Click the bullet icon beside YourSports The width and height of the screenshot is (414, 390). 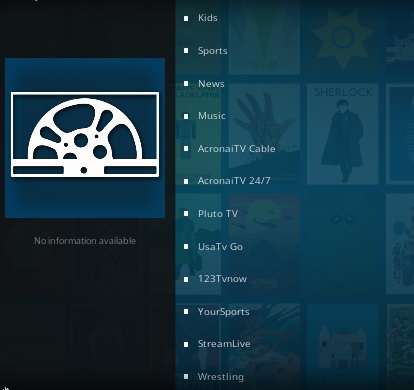[186, 312]
